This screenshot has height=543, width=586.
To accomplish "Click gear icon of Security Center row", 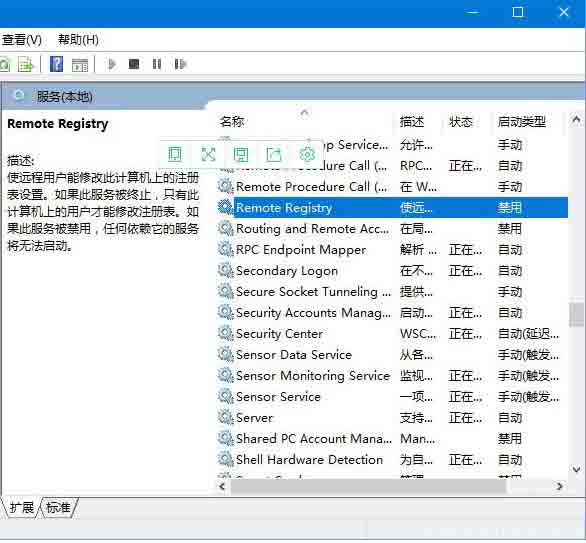I will [225, 333].
